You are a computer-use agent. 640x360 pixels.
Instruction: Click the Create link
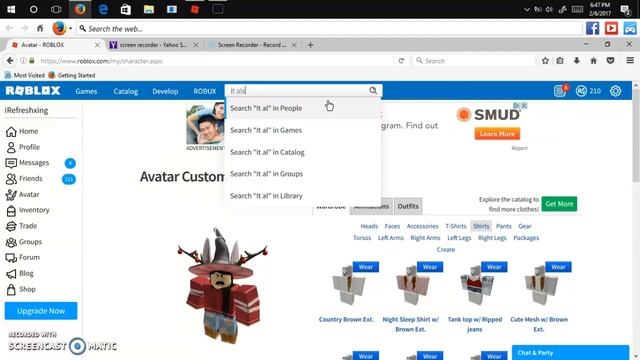pos(446,250)
